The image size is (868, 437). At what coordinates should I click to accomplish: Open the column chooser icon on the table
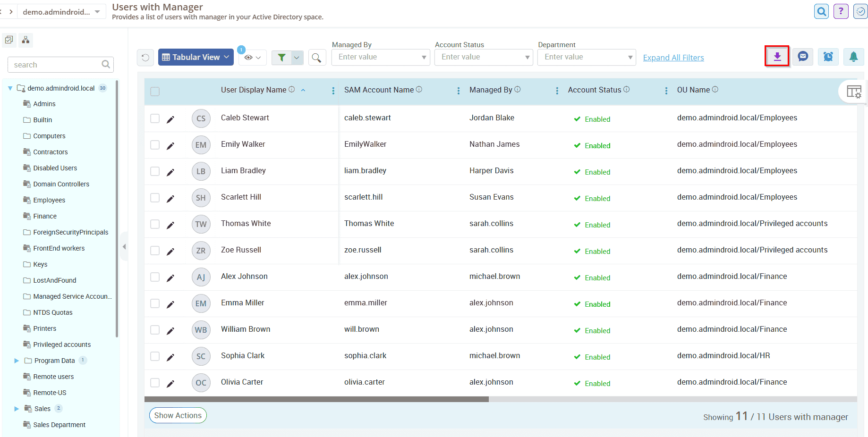[855, 91]
